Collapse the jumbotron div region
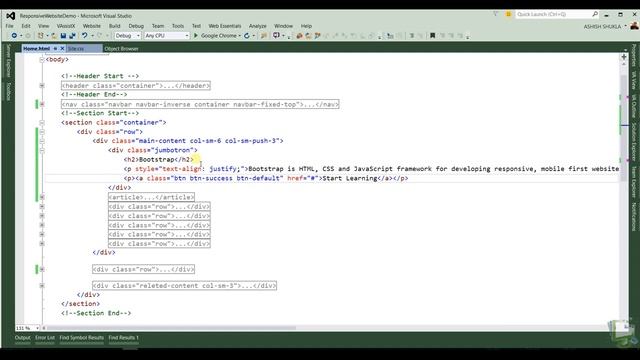This screenshot has width=640, height=360. (x=42, y=150)
